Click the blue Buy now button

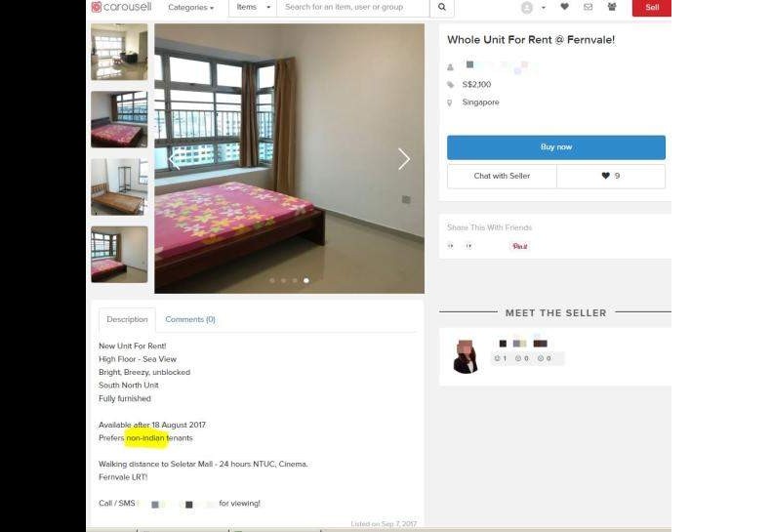click(x=556, y=147)
